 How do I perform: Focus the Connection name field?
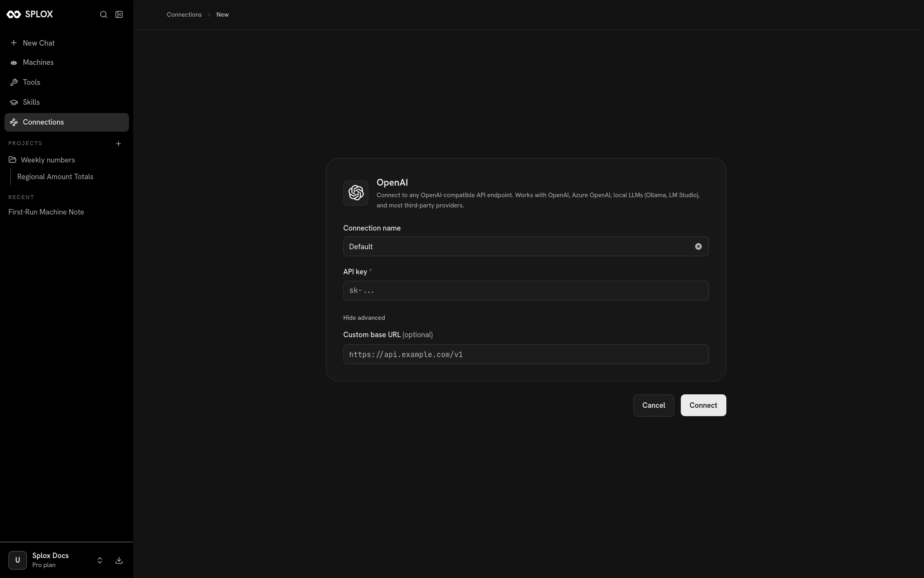pos(526,247)
